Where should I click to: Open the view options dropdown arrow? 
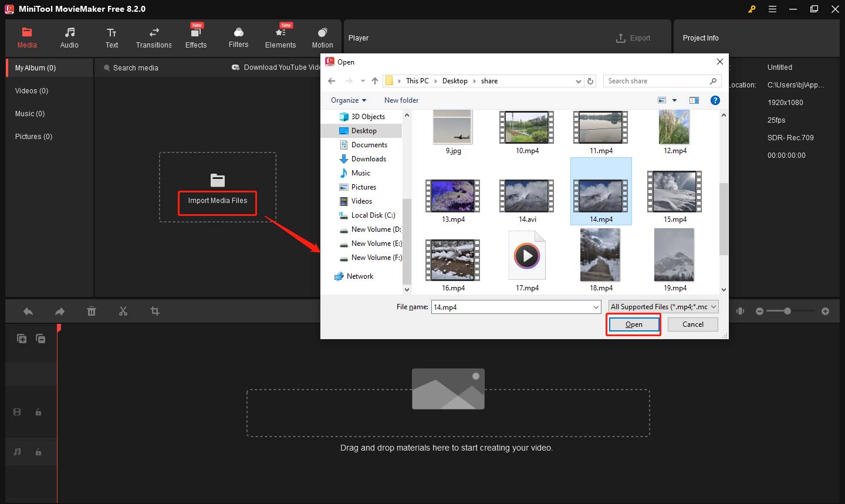674,100
